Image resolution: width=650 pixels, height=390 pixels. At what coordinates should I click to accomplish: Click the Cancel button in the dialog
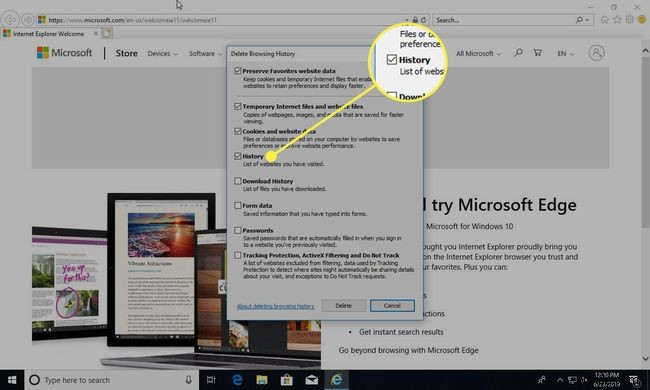pyautogui.click(x=392, y=306)
